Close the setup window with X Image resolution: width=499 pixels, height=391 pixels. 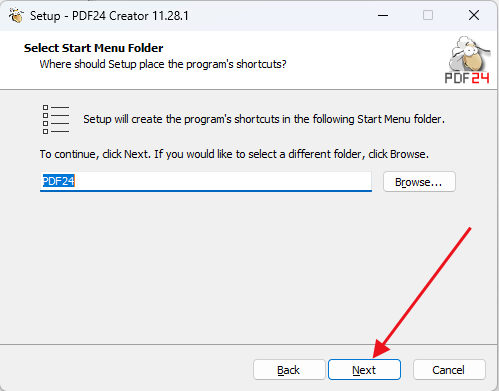click(x=474, y=15)
